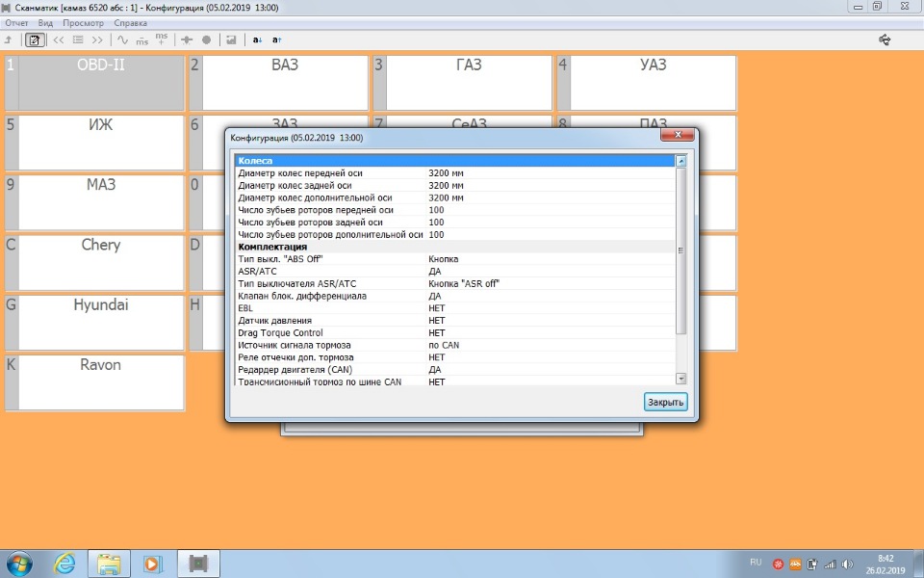
Task: Select the ASR/ATC configuration row
Action: tap(454, 272)
